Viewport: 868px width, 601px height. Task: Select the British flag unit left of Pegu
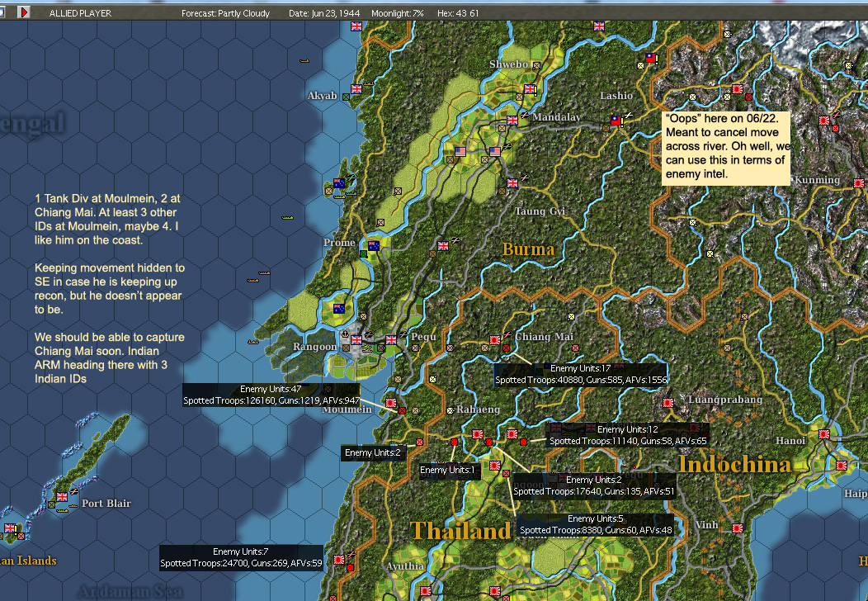tap(391, 339)
